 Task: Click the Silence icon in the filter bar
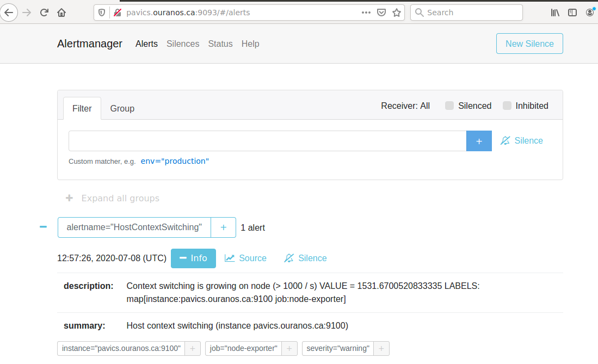click(x=521, y=140)
